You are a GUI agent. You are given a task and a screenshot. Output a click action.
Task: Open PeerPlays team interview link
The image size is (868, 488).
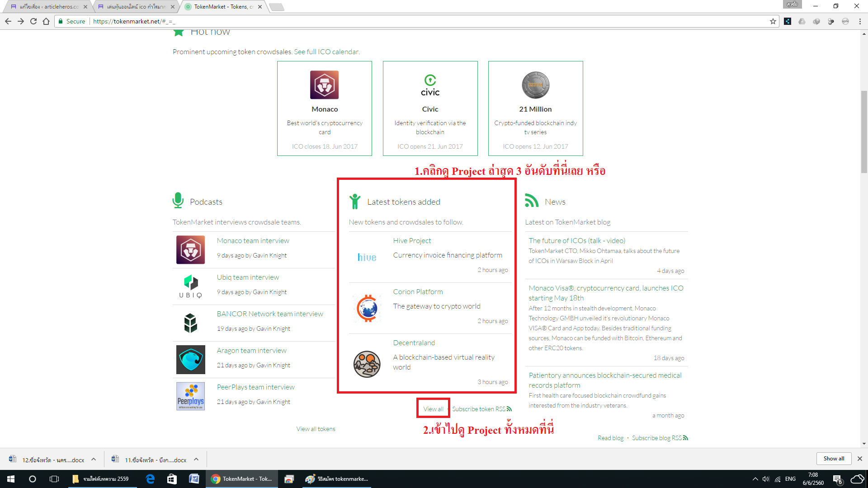[255, 387]
